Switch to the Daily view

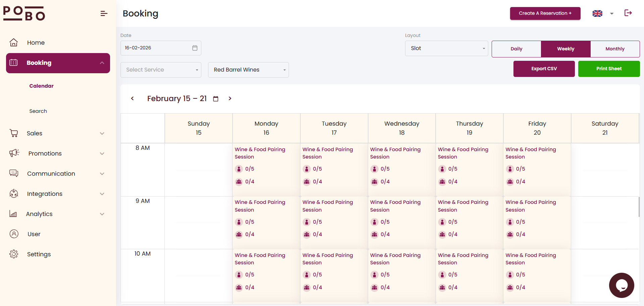(516, 49)
